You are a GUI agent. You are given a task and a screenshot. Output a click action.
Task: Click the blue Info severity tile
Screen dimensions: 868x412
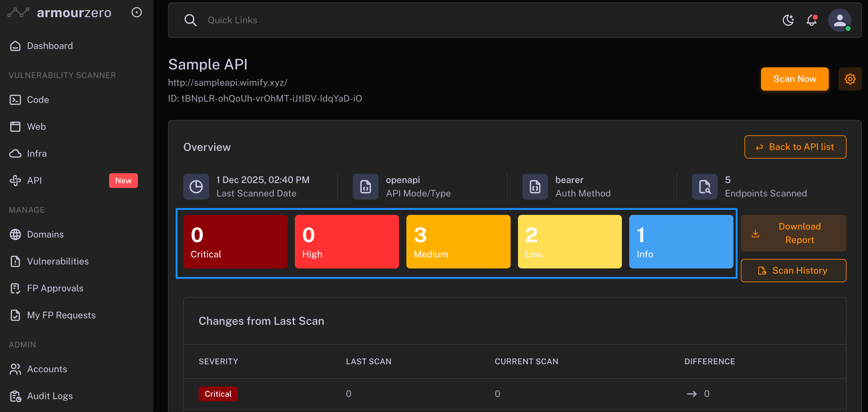[681, 242]
